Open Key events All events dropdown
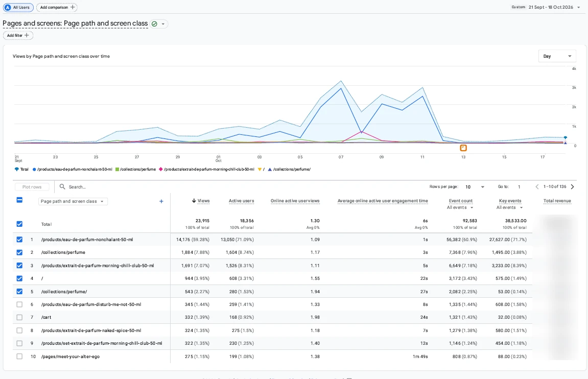 509,208
